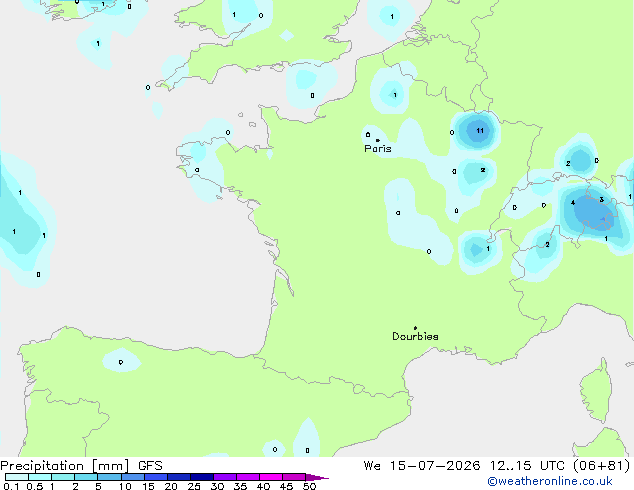Screen dimensions: 634x490
Task: Pick the 40–45 mm magenta legend swatch
Action: click(271, 477)
